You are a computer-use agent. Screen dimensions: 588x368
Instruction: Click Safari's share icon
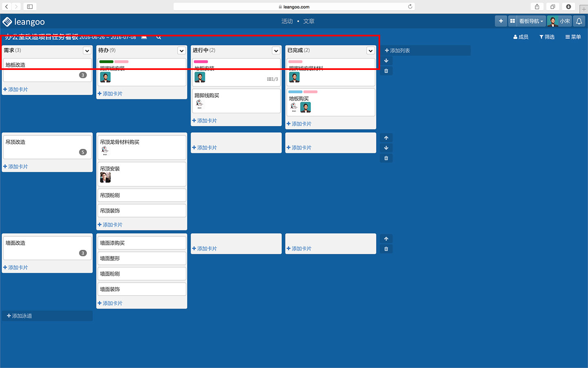tap(537, 7)
